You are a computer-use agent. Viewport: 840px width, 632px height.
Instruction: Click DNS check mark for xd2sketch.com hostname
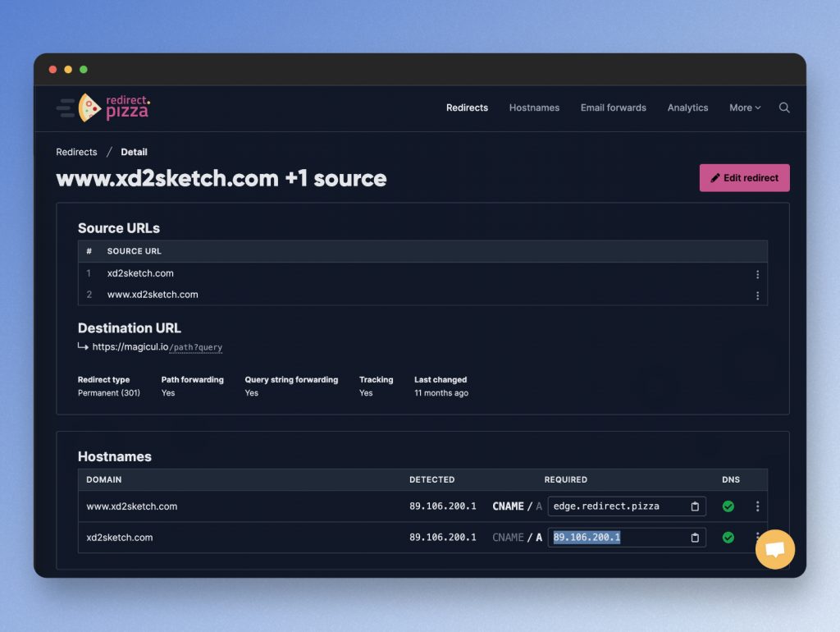(x=728, y=538)
